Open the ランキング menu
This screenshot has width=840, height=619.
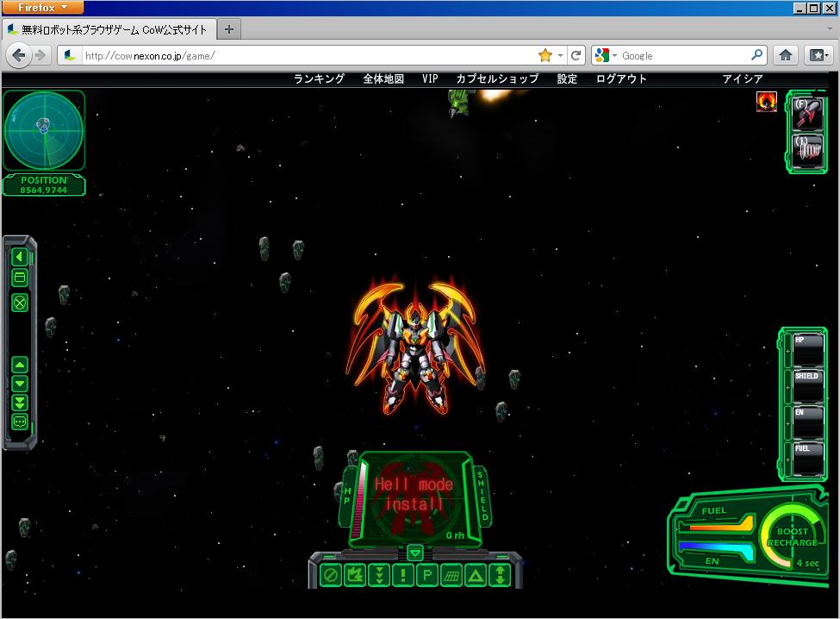319,78
